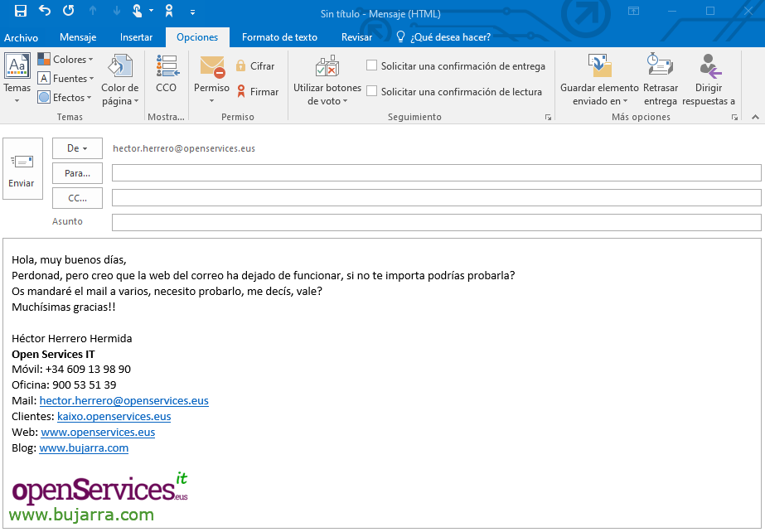Open the touch mode dropdown arrow

151,11
